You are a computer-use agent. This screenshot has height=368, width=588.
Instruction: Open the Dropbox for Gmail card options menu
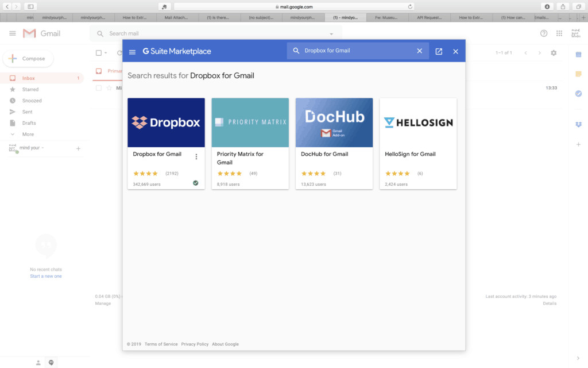(196, 156)
